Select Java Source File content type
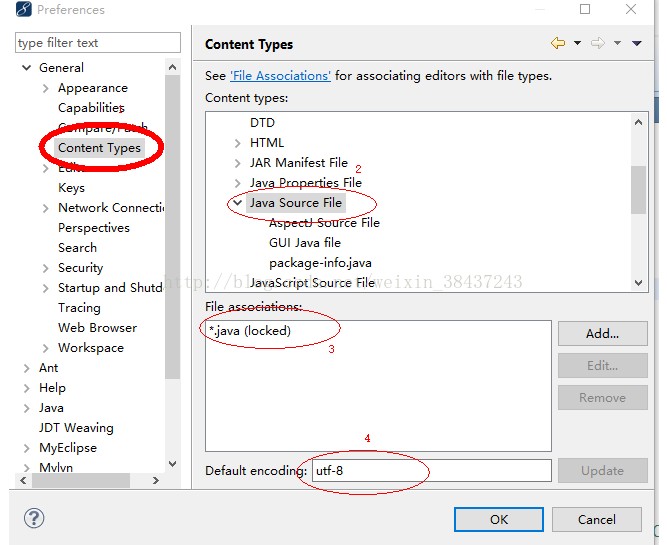The height and width of the screenshot is (545, 667). click(x=296, y=203)
